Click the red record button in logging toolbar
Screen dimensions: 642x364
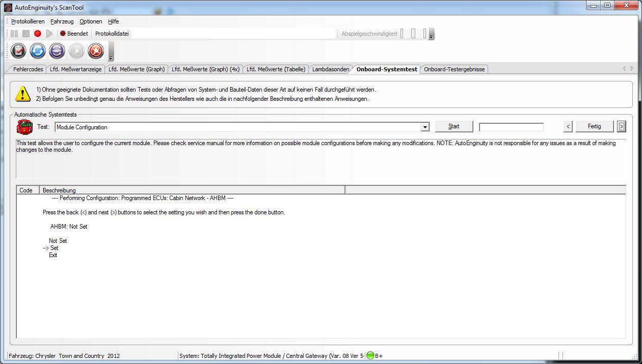[38, 34]
